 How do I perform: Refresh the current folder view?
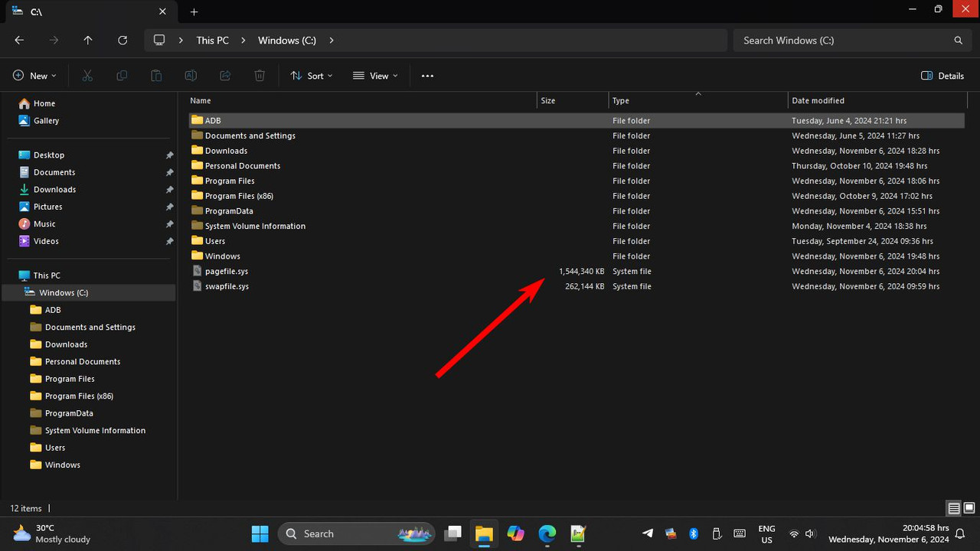coord(122,41)
